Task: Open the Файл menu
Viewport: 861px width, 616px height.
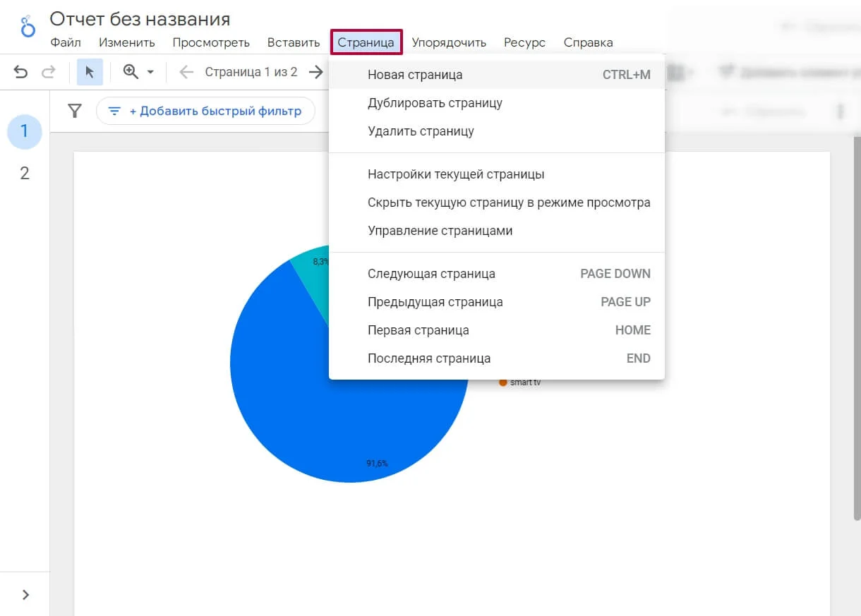Action: [66, 42]
